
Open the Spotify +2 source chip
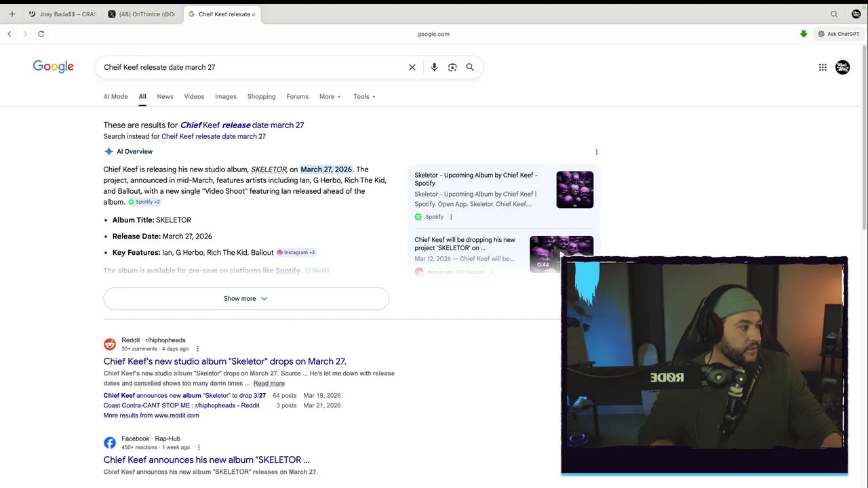pos(144,202)
